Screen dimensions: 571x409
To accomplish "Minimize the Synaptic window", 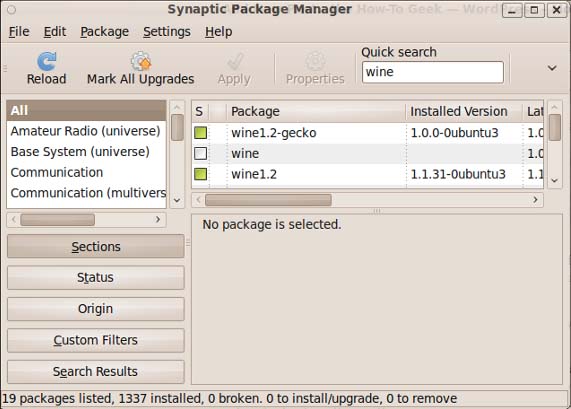I will click(x=512, y=11).
